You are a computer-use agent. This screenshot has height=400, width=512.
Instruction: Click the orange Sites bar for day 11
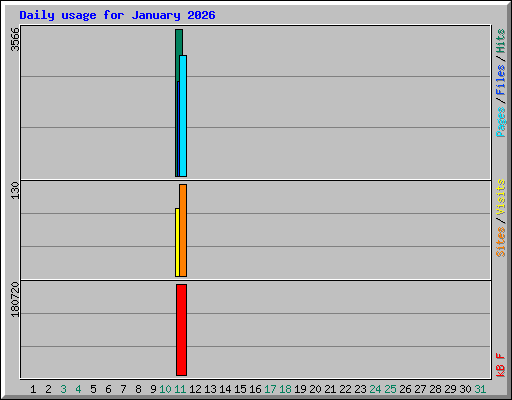pyautogui.click(x=183, y=230)
